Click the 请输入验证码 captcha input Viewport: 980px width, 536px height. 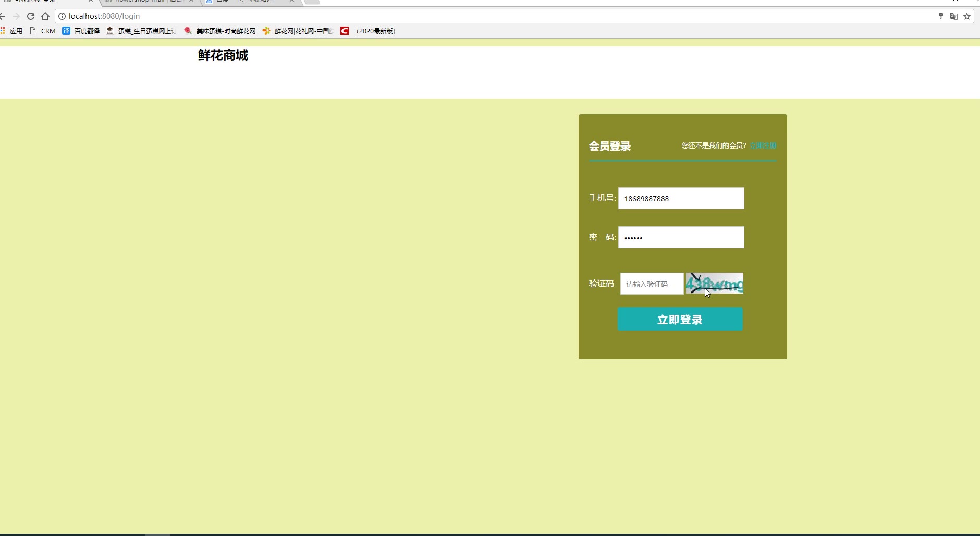pyautogui.click(x=652, y=284)
